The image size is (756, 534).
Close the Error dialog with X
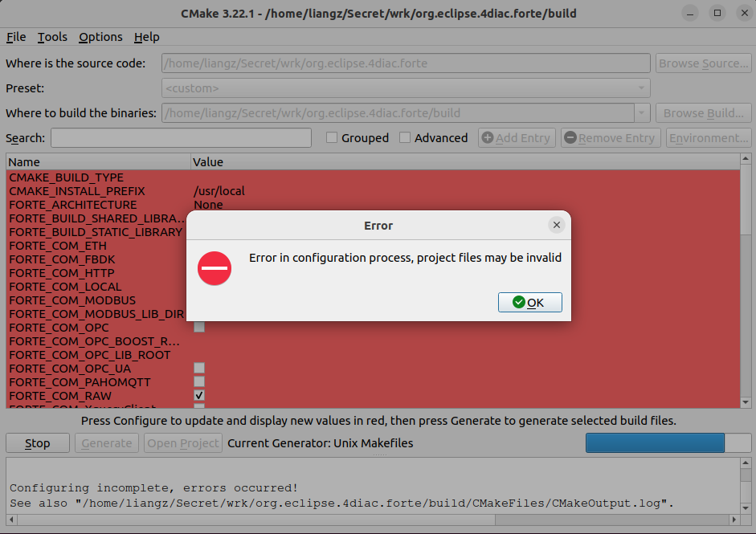[557, 225]
